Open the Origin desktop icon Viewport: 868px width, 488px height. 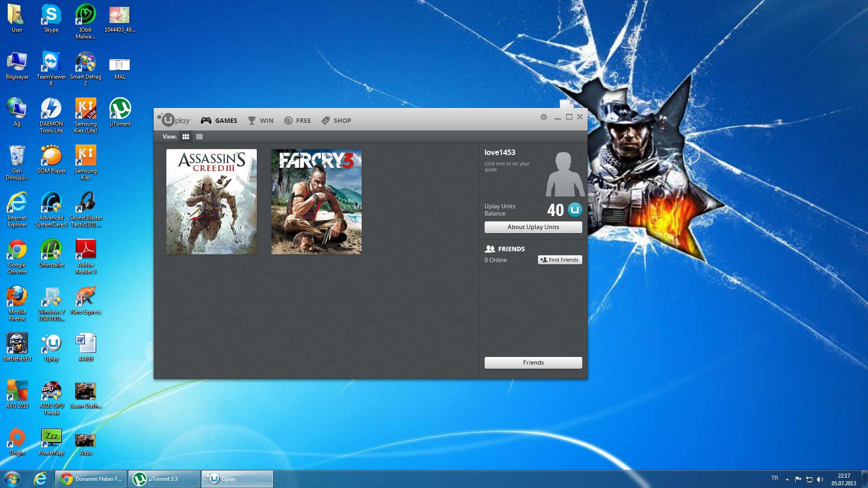(x=17, y=442)
